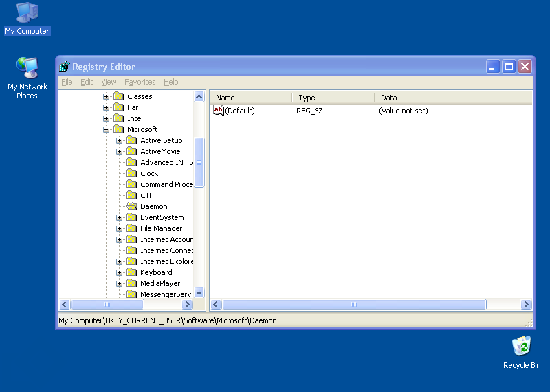Click the Advanced INF folder icon

(x=132, y=162)
